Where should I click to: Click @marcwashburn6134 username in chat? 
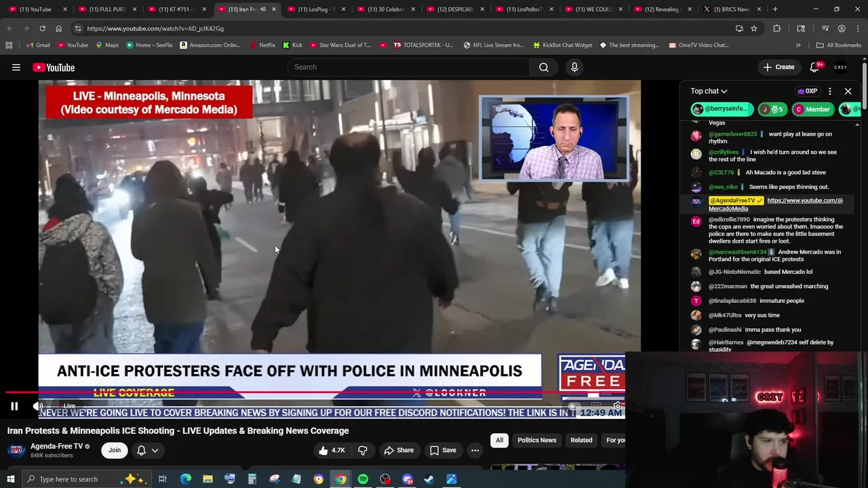[738, 252]
